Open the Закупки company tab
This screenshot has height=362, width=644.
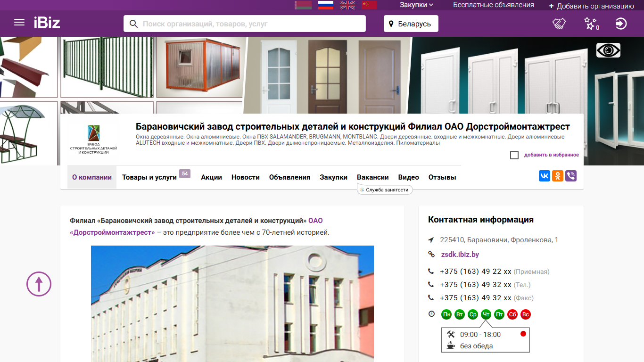[x=334, y=177]
